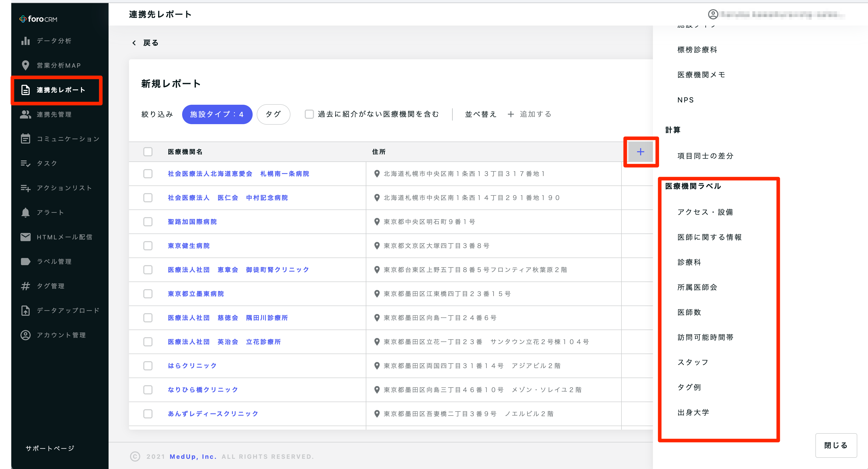Image resolution: width=868 pixels, height=469 pixels.
Task: Open the 連携先管理 people icon
Action: pyautogui.click(x=25, y=114)
